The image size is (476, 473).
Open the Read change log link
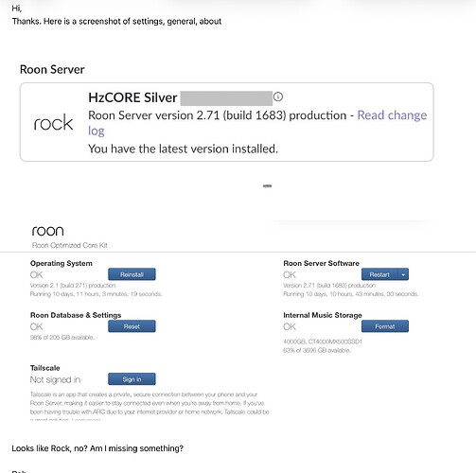(257, 123)
